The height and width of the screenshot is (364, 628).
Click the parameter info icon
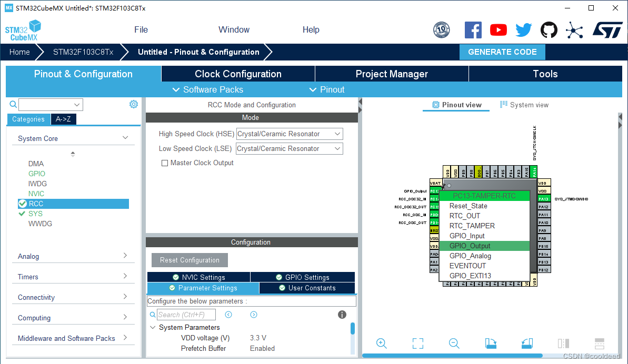(x=342, y=315)
